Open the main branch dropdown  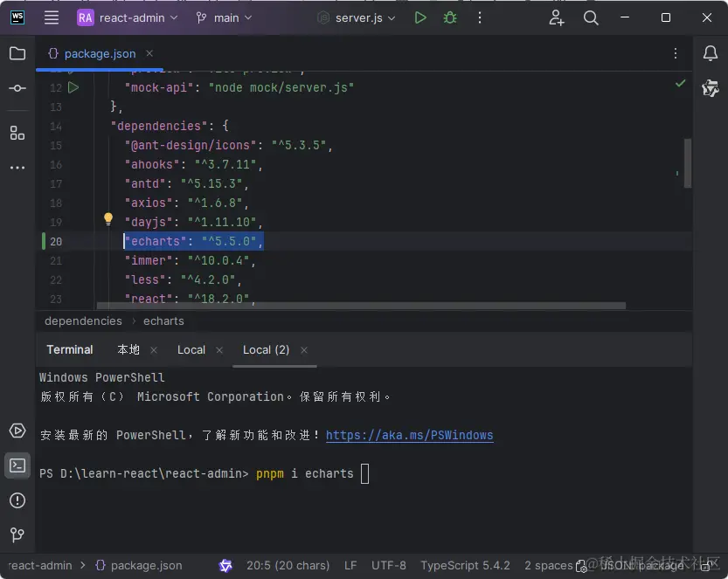[225, 17]
